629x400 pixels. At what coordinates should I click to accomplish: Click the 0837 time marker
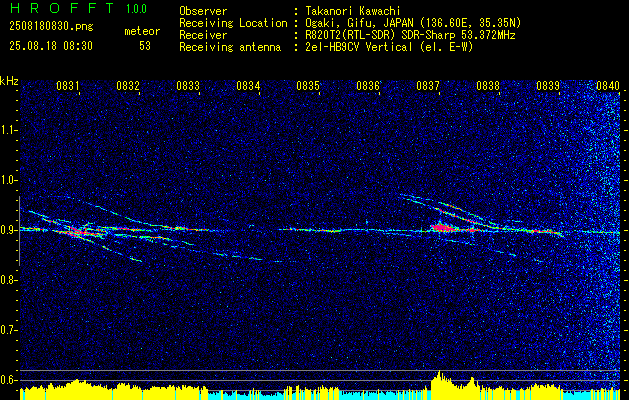(x=428, y=86)
